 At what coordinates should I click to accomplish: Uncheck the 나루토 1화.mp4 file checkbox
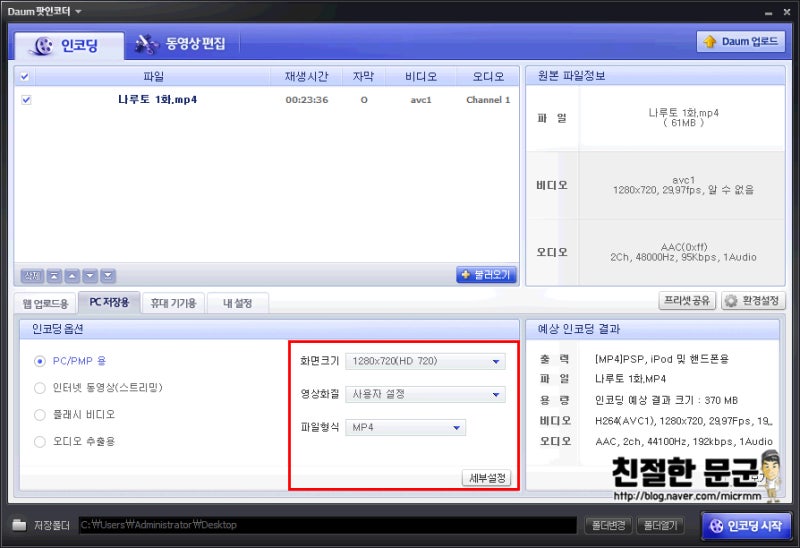[26, 99]
